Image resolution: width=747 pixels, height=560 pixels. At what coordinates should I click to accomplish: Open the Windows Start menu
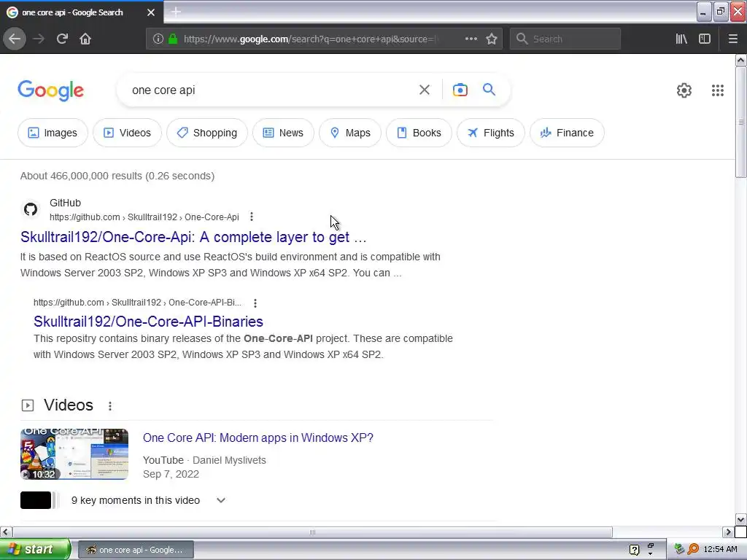(34, 550)
